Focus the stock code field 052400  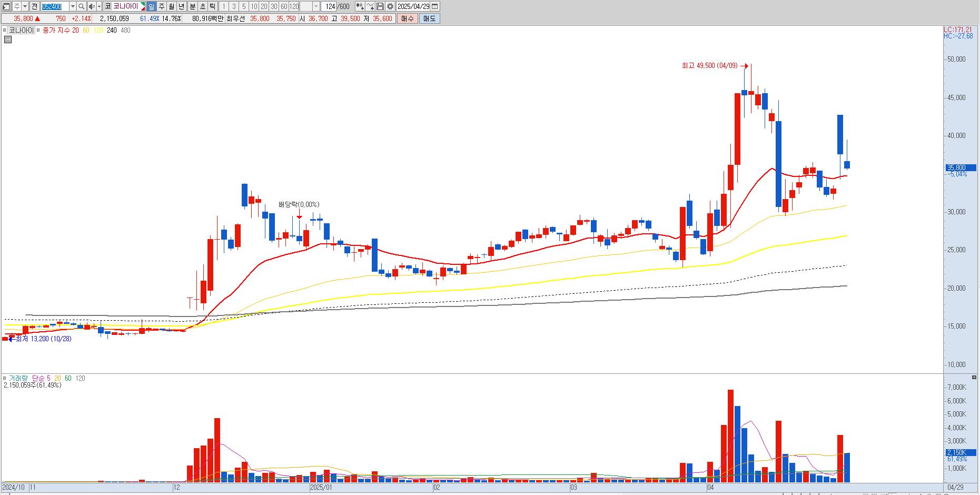tap(55, 6)
